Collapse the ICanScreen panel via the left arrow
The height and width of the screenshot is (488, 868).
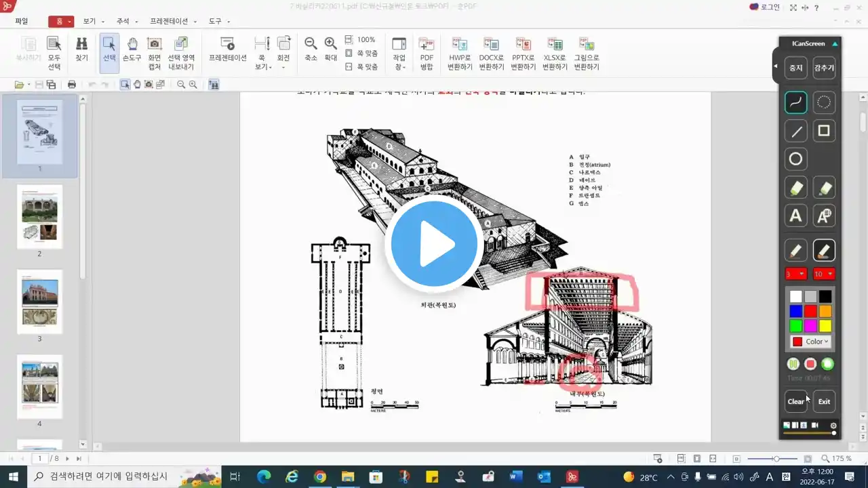click(776, 66)
